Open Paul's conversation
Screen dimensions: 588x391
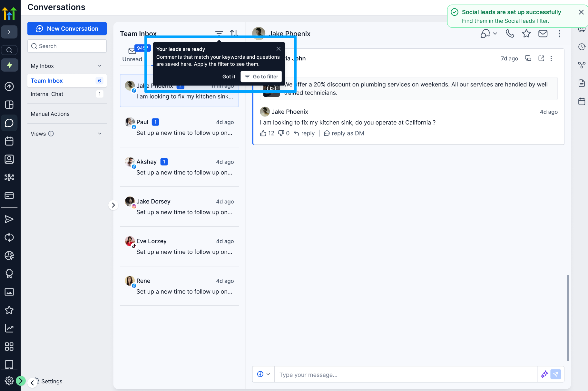point(179,127)
